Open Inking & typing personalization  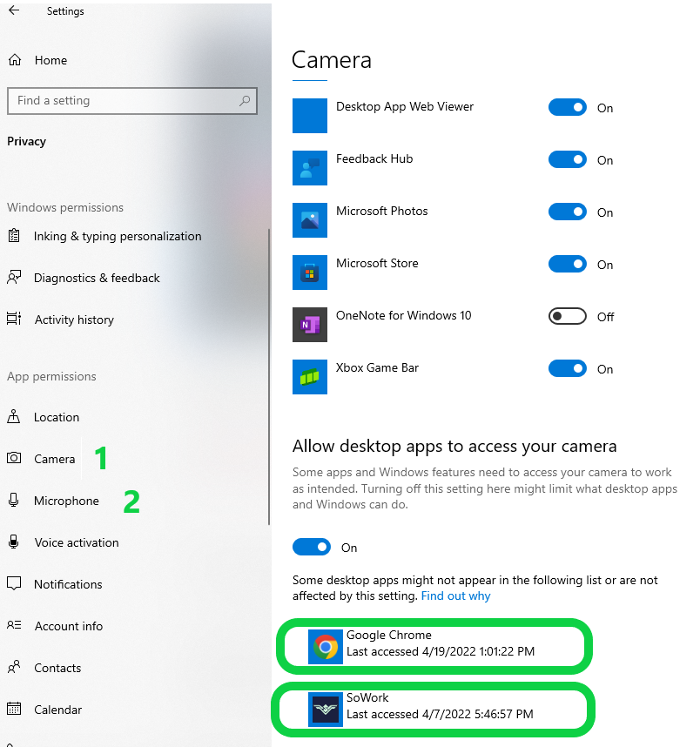118,236
